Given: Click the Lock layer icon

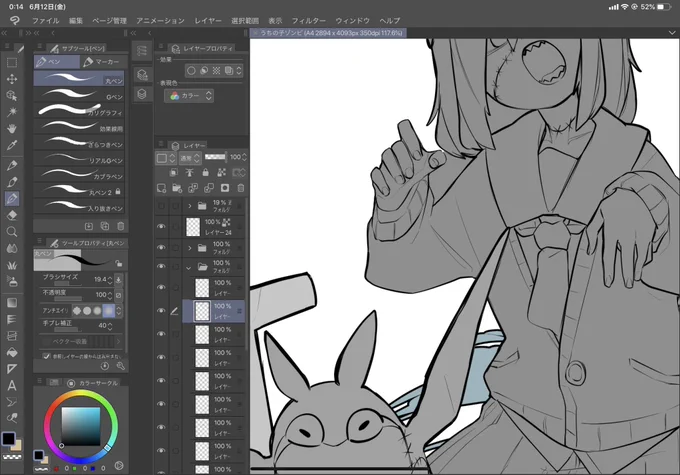Looking at the screenshot, I should pos(206,173).
